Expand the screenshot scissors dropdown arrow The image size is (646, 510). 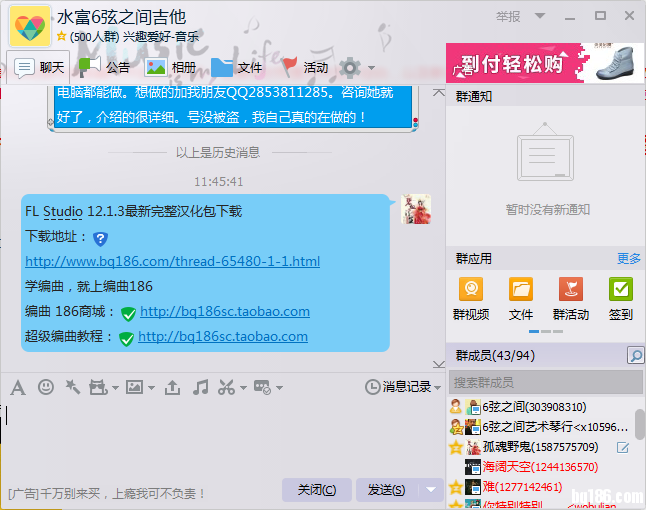(243, 388)
